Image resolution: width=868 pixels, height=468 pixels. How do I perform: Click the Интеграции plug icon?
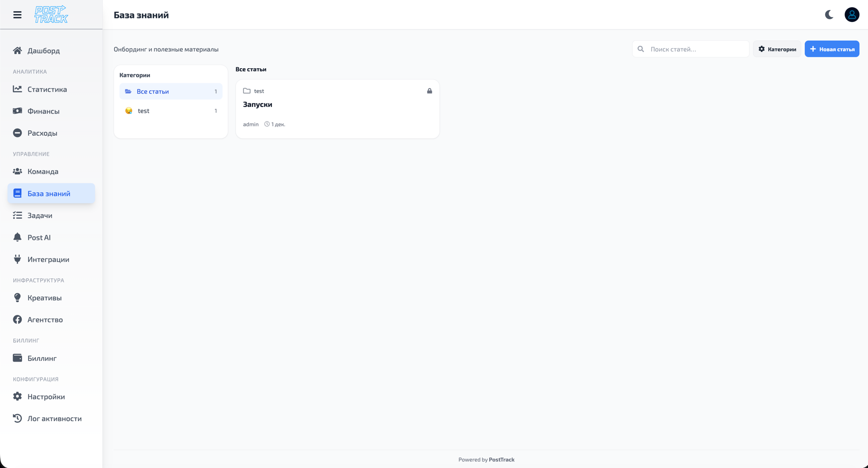tap(17, 259)
